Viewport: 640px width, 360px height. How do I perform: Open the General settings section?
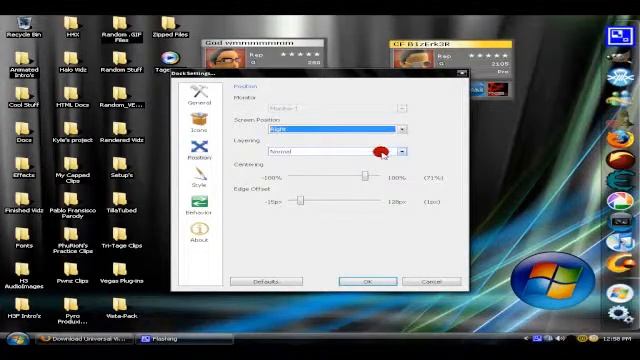199,95
